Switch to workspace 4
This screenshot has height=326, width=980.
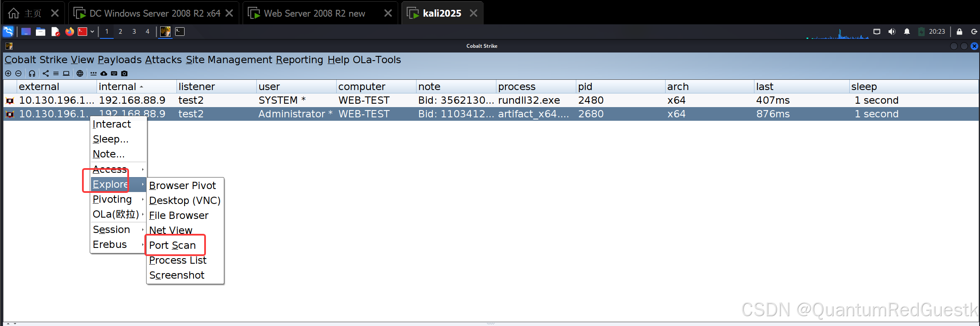147,32
